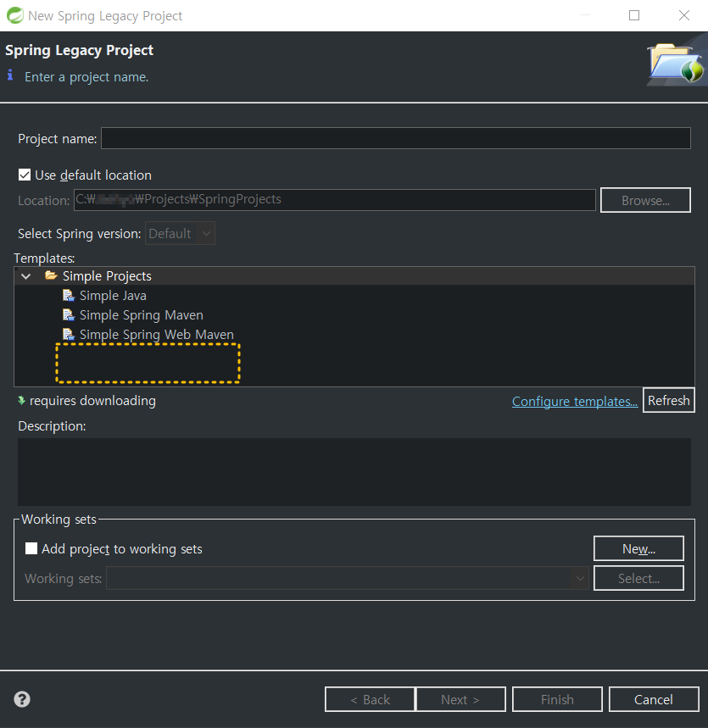
Task: Click the New... working set button
Action: pyautogui.click(x=638, y=549)
